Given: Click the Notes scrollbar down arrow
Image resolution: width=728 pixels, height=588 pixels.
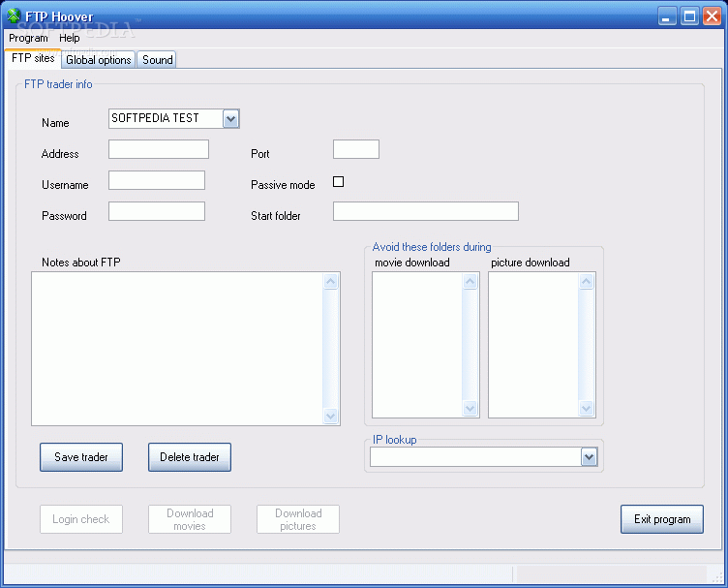Looking at the screenshot, I should 330,416.
